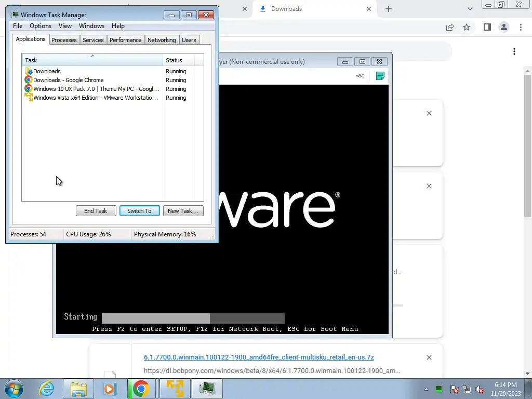The height and width of the screenshot is (399, 532).
Task: Open the Chrome three-dot menu
Action: pyautogui.click(x=521, y=27)
